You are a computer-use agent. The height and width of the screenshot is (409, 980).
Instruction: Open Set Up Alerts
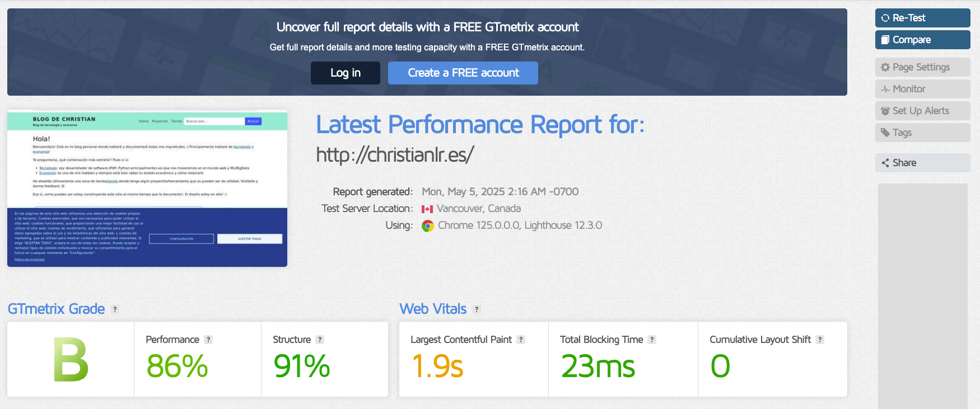click(922, 111)
